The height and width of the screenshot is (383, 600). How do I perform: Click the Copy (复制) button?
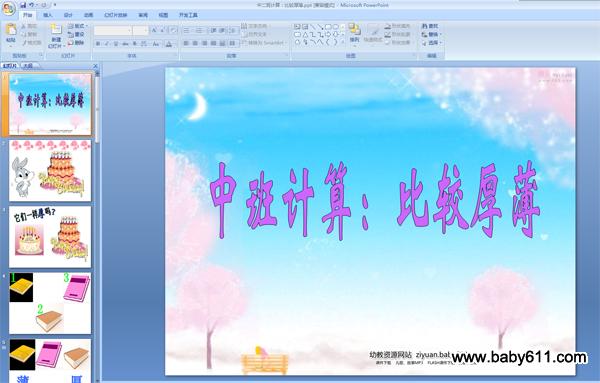[29, 34]
